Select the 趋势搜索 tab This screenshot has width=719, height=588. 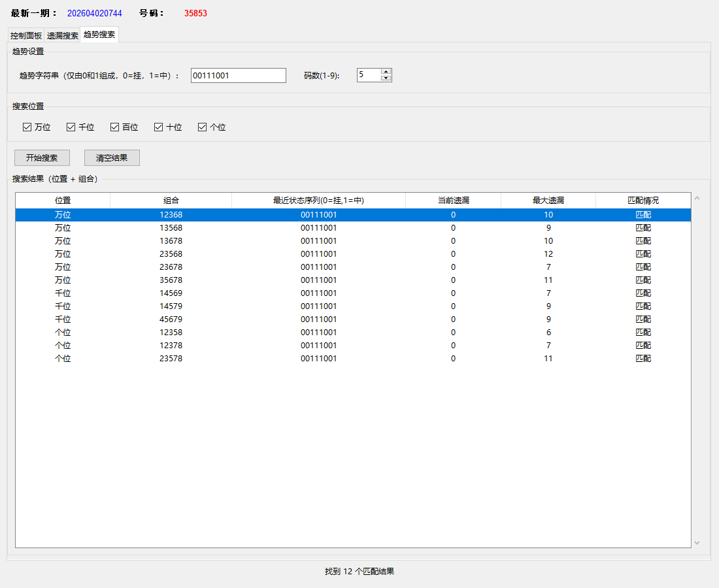pos(99,35)
